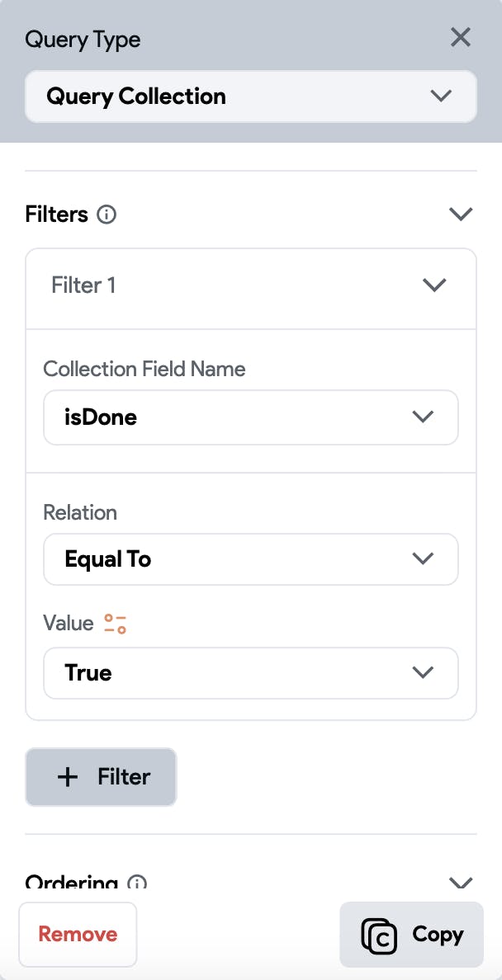This screenshot has height=980, width=502.
Task: Click the chevron arrow beside True
Action: point(423,673)
